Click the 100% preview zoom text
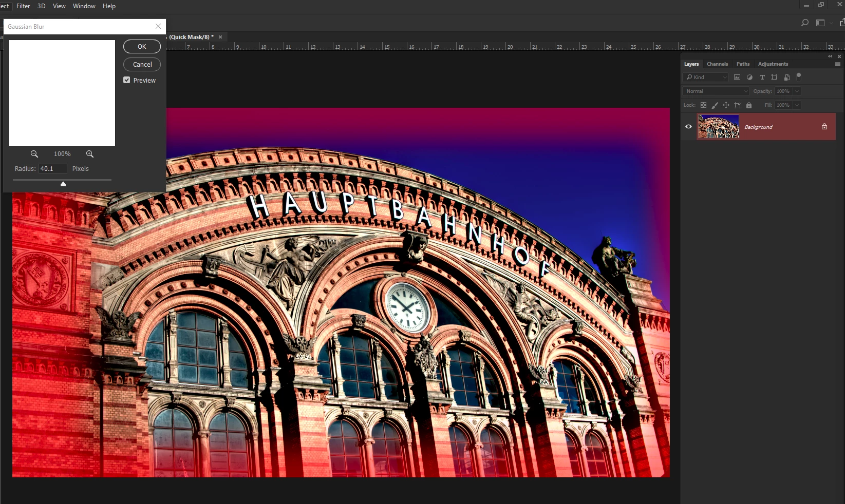This screenshot has height=504, width=845. (x=62, y=154)
